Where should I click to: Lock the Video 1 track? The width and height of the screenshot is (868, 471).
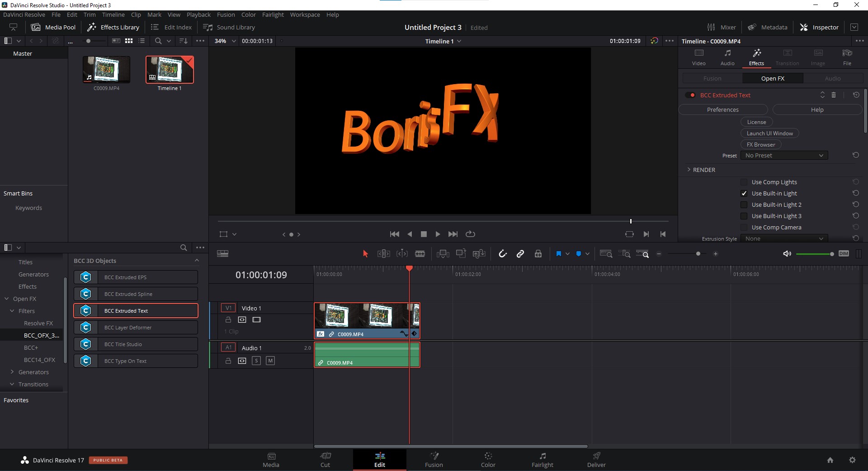228,320
